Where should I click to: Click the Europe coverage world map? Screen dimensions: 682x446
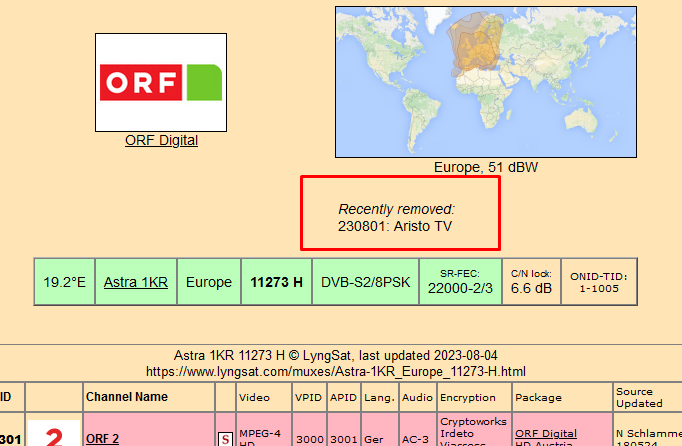(485, 82)
